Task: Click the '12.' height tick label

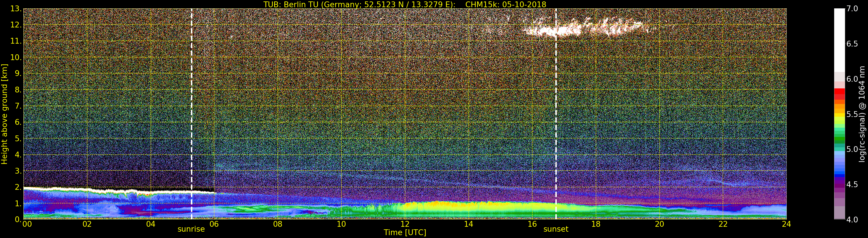Action: click(16, 25)
